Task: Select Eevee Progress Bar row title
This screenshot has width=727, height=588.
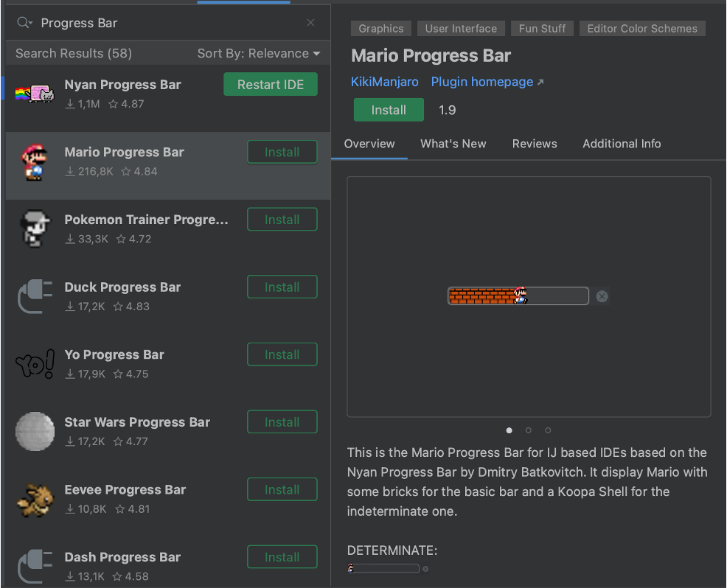Action: pos(125,490)
